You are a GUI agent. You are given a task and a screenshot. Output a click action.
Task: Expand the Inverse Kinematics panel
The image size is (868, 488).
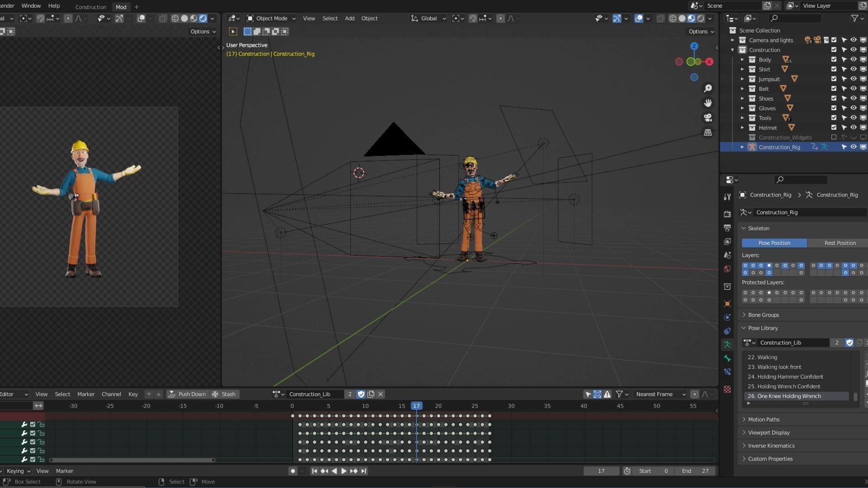coord(771,446)
